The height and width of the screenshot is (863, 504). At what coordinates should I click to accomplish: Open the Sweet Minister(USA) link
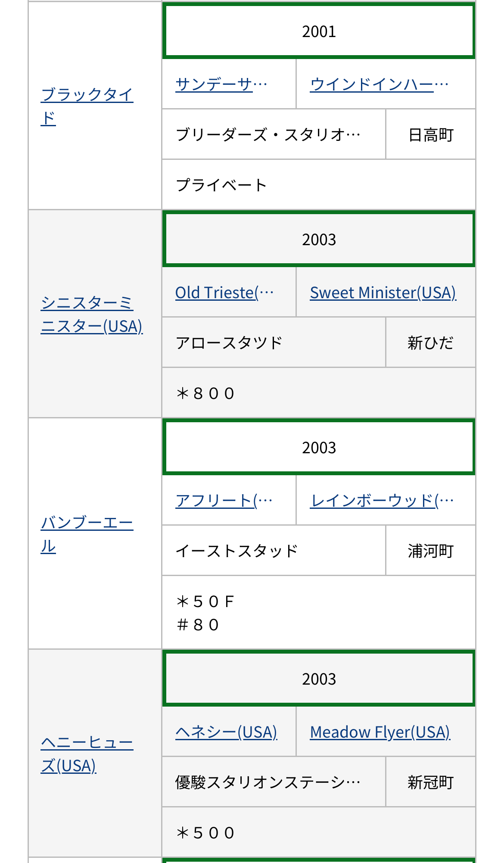coord(383,293)
